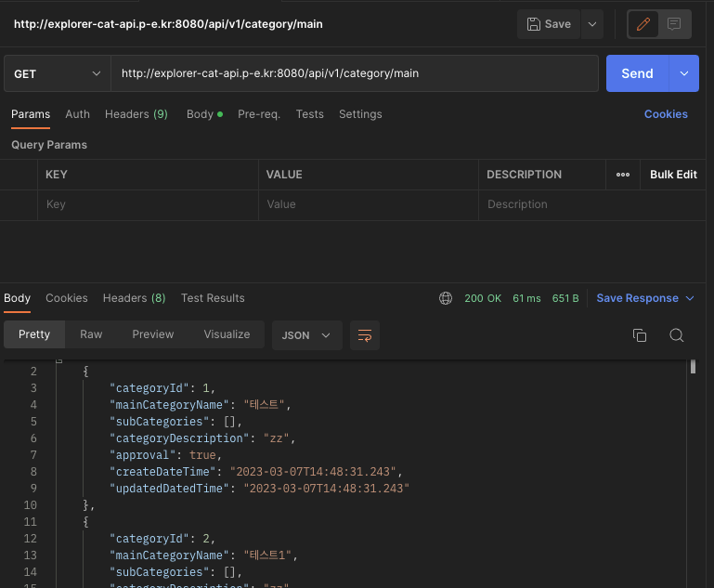Open the Test Results tab

213,298
